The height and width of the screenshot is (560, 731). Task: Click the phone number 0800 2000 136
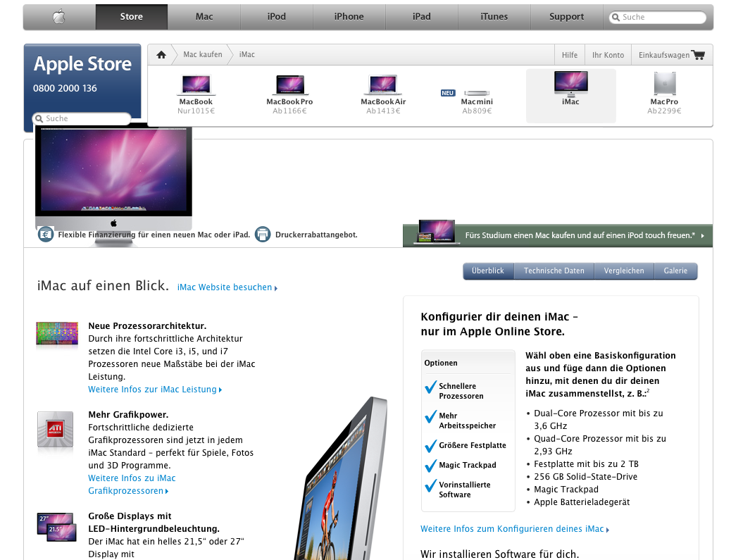tap(65, 88)
